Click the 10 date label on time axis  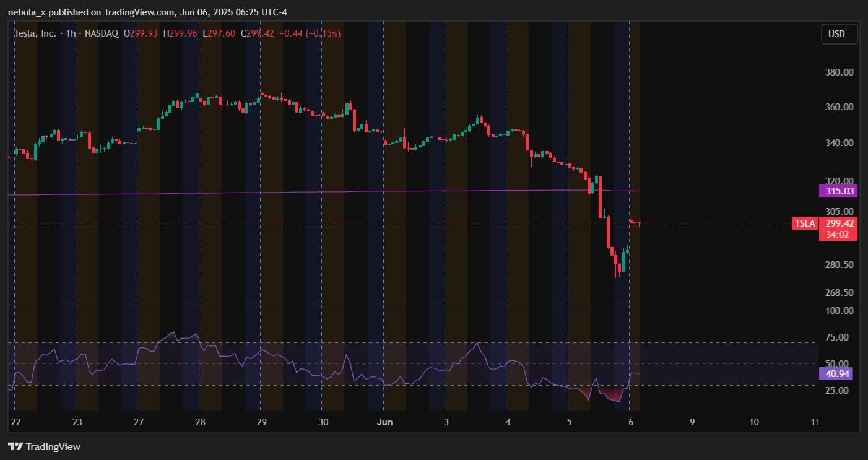click(x=753, y=422)
